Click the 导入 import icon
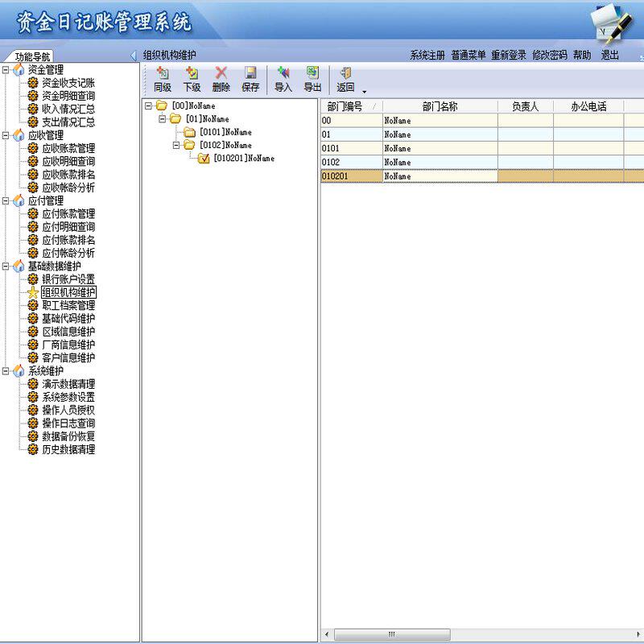This screenshot has width=644, height=644. (283, 79)
